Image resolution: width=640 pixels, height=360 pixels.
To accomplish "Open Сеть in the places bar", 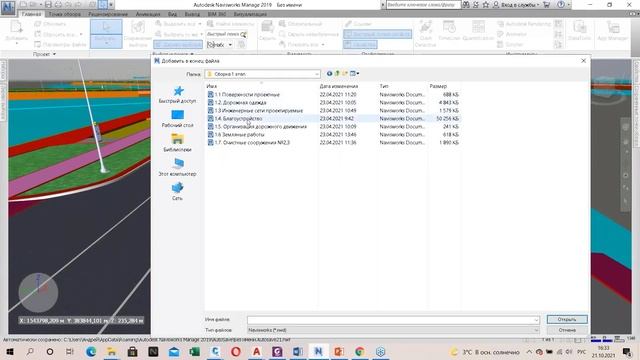I will pyautogui.click(x=178, y=191).
